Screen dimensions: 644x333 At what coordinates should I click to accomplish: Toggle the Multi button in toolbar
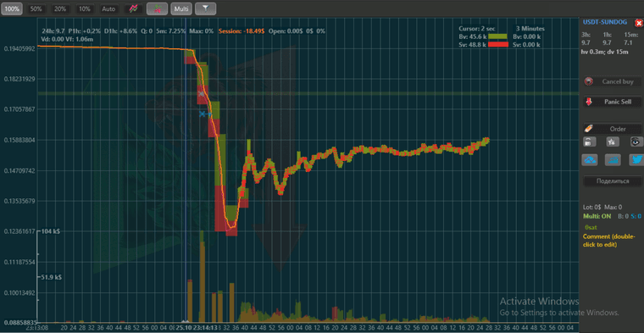pyautogui.click(x=180, y=8)
